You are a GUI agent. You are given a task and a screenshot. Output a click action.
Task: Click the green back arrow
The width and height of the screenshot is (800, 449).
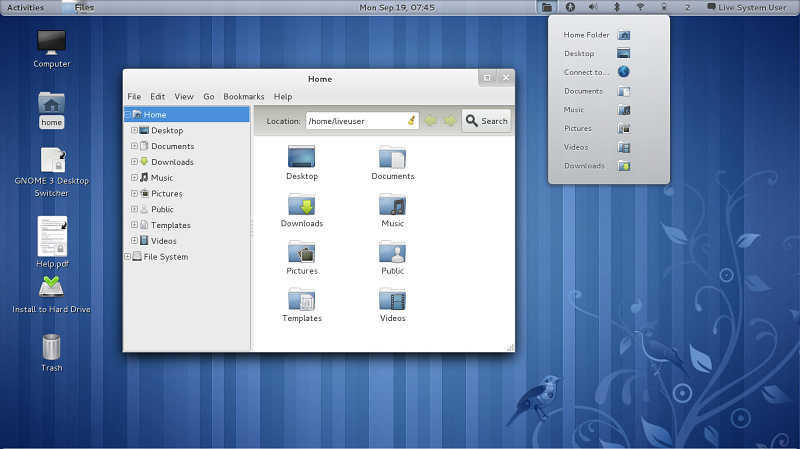tap(431, 121)
